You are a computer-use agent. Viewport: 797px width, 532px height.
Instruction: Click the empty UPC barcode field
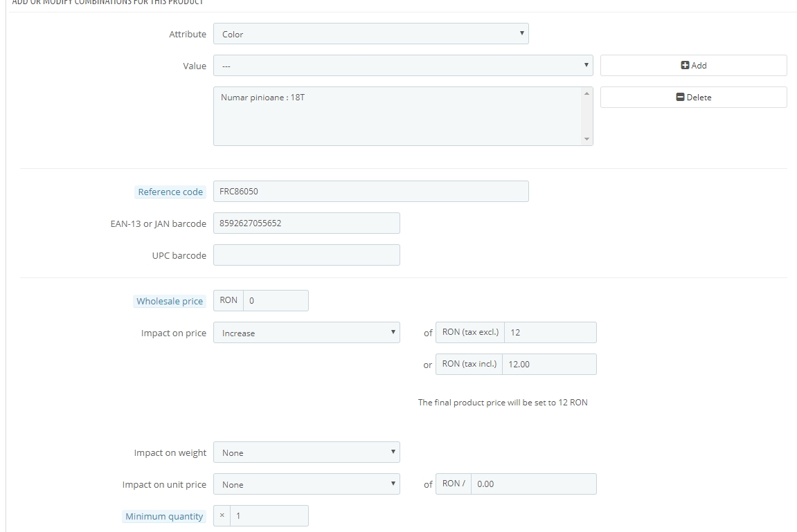click(x=306, y=255)
